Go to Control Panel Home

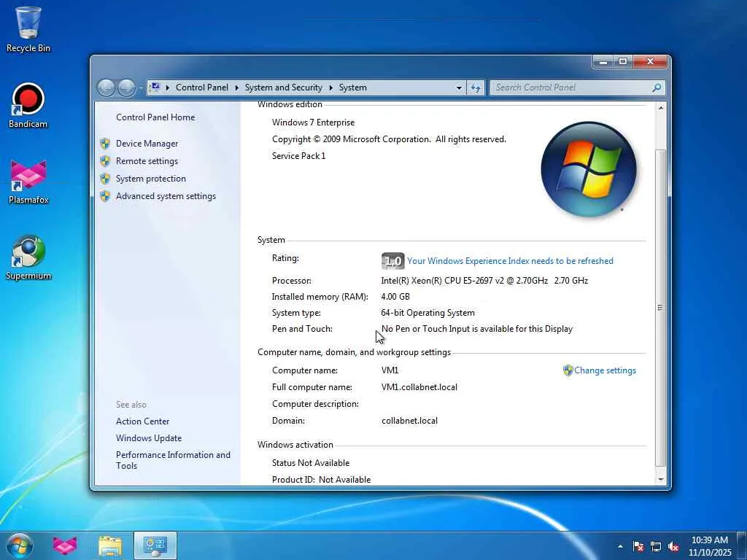(x=155, y=117)
